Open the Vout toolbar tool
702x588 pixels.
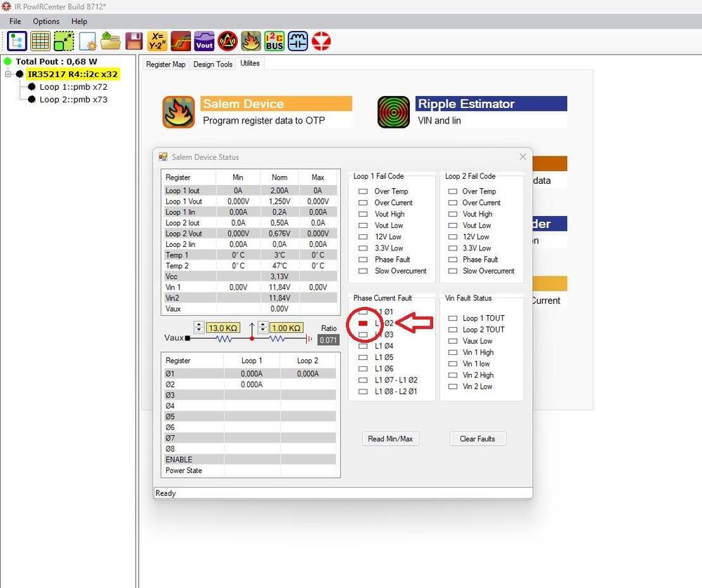click(204, 41)
